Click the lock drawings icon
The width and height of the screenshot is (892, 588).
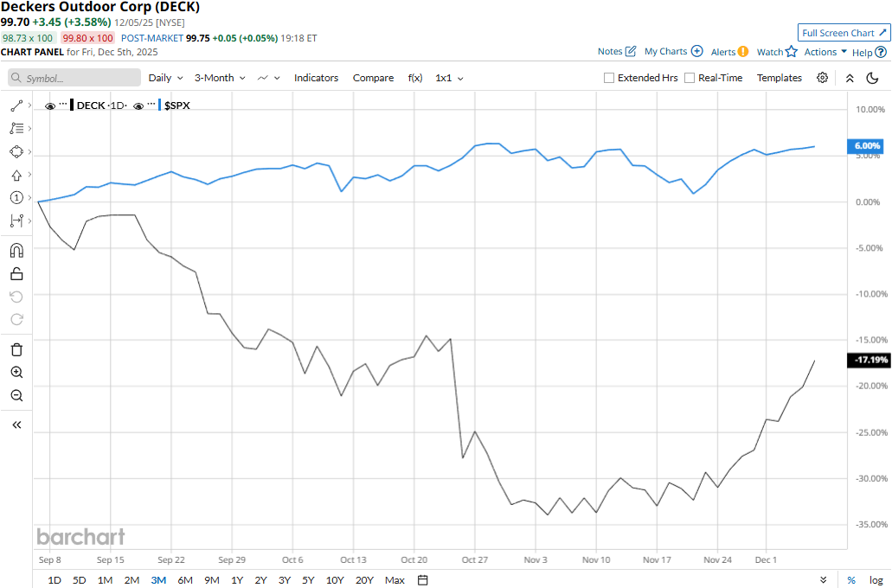(16, 274)
